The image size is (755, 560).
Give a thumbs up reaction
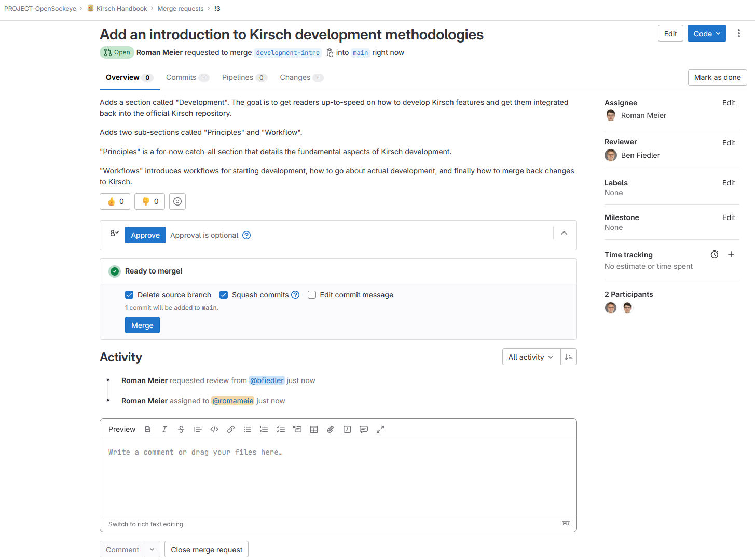click(115, 201)
